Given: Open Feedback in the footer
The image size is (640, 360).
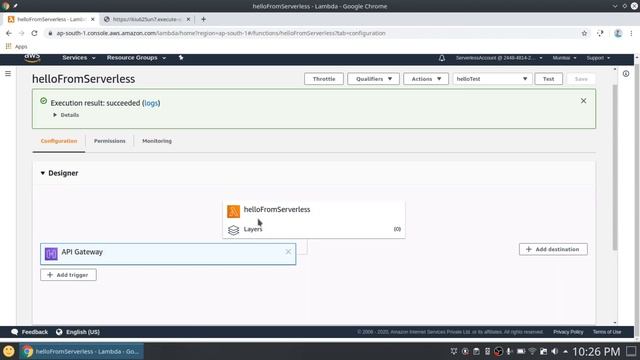Looking at the screenshot, I should [30, 332].
